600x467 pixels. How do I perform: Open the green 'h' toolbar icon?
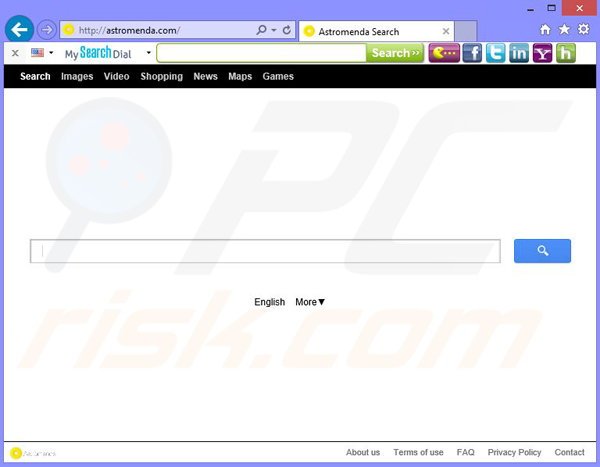coord(566,53)
